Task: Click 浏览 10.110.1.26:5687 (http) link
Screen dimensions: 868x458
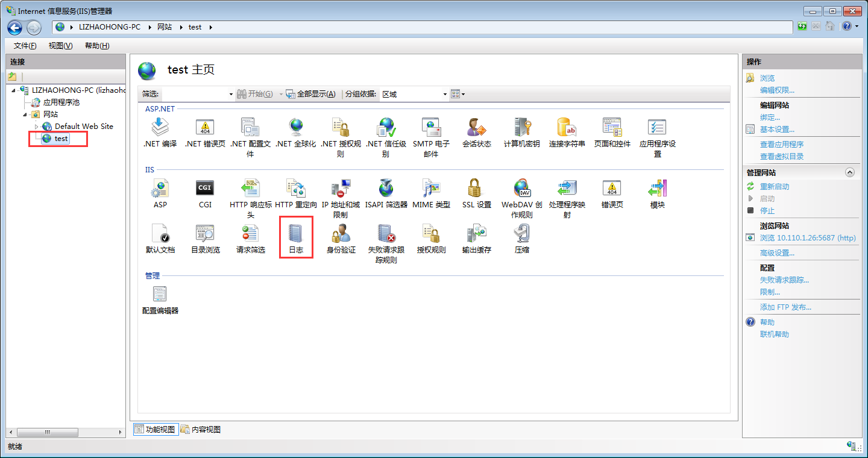Action: click(x=808, y=238)
